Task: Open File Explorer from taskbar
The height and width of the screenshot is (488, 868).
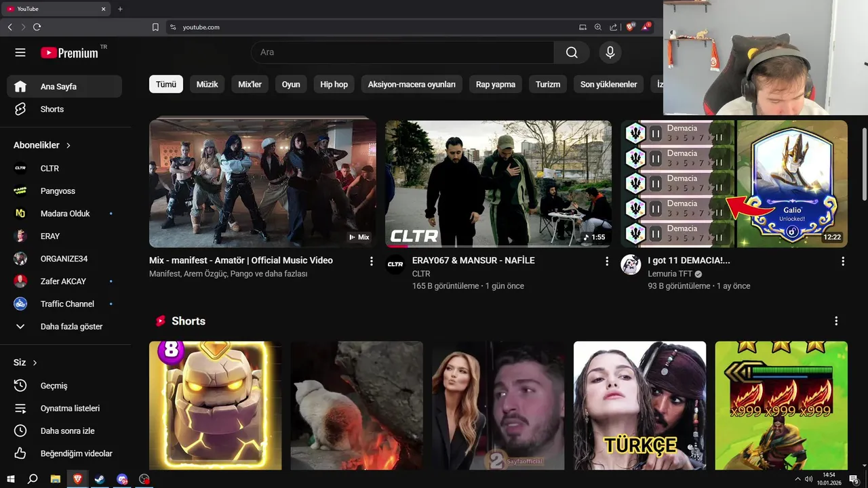Action: (x=56, y=479)
